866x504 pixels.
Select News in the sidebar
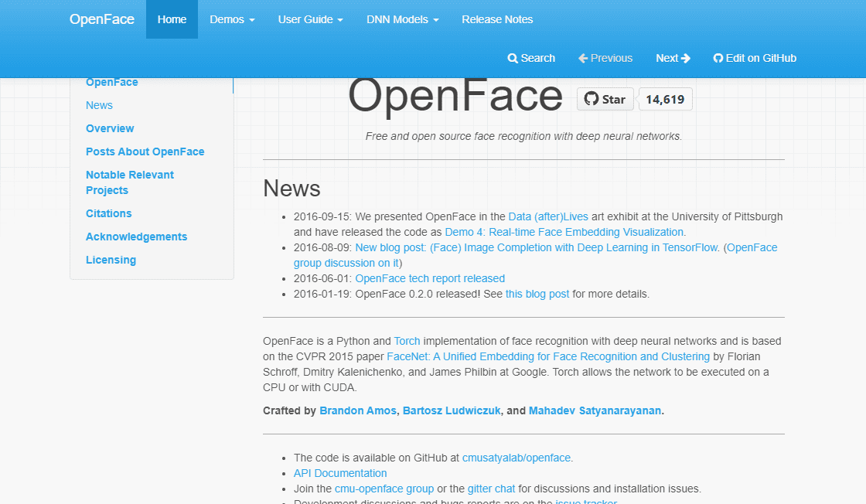pos(99,105)
